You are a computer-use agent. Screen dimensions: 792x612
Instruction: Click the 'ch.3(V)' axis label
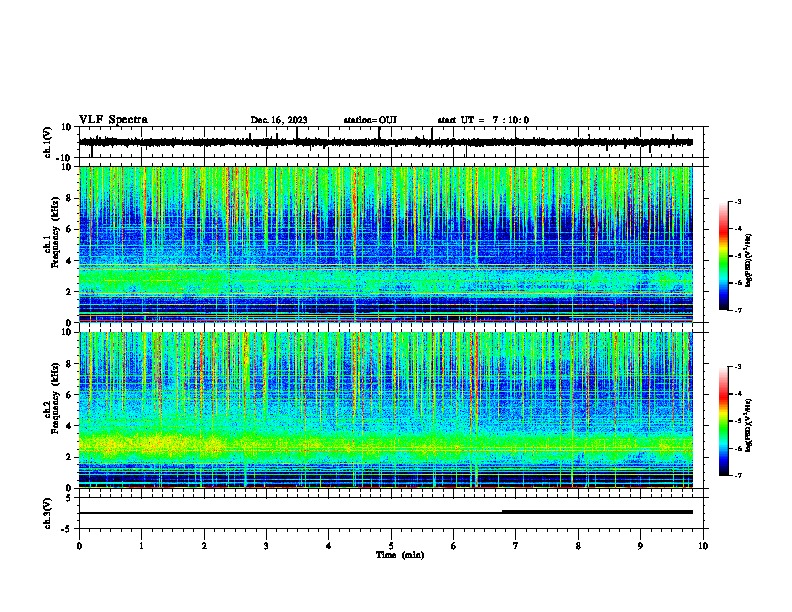[48, 513]
